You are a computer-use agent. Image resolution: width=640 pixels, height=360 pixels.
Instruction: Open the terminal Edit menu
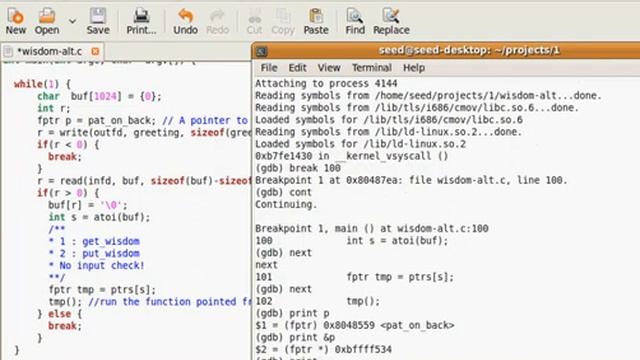point(298,68)
